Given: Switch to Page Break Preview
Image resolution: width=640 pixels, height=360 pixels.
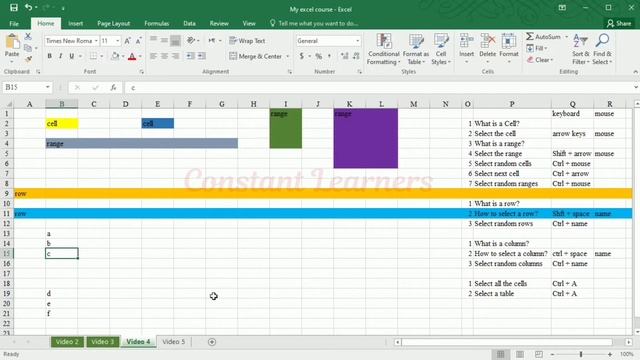Looking at the screenshot, I should (x=539, y=354).
